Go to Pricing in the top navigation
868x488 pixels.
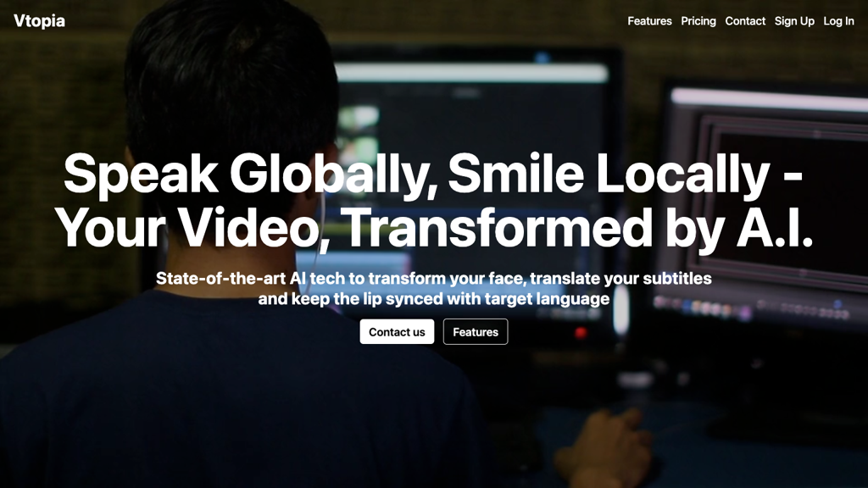click(698, 21)
